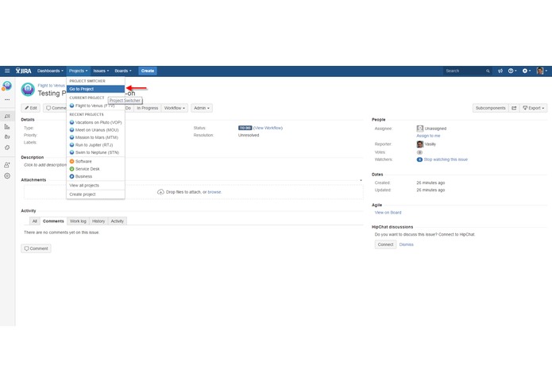
Task: Click the sidebar add-user icon
Action: coord(7,164)
